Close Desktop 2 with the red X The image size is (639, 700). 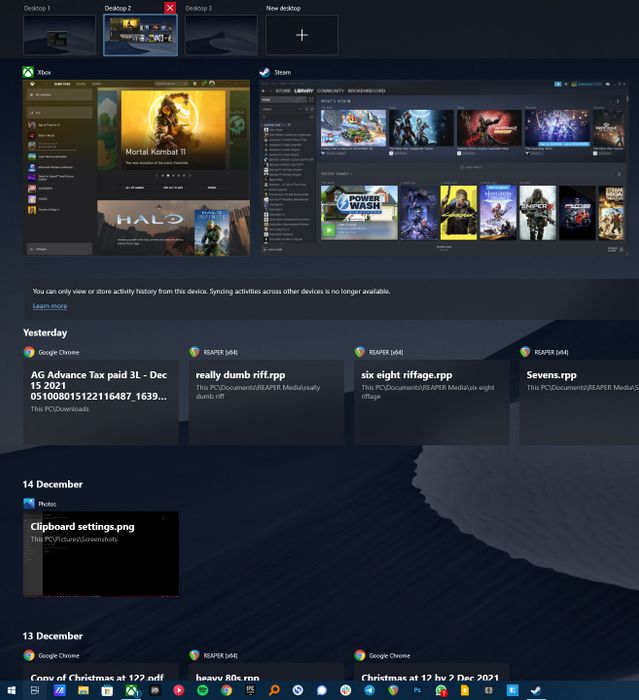pos(170,8)
